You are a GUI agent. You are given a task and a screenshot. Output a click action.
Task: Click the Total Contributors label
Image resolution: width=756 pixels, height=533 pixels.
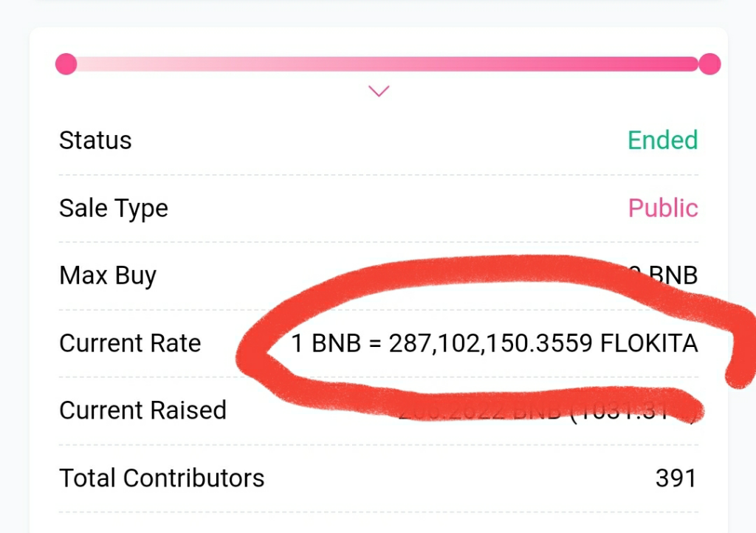162,478
